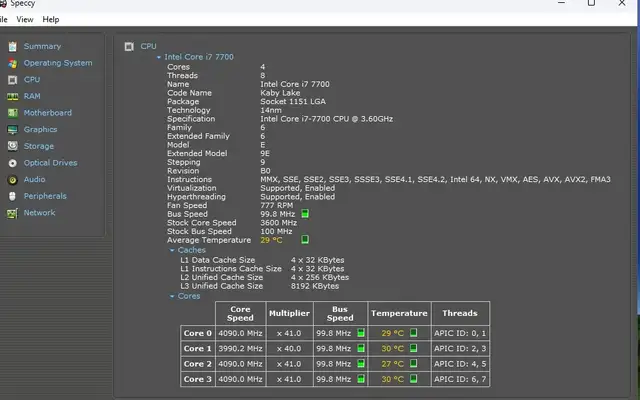Image resolution: width=640 pixels, height=400 pixels.
Task: Click the Network icon in sidebar
Action: click(x=13, y=213)
